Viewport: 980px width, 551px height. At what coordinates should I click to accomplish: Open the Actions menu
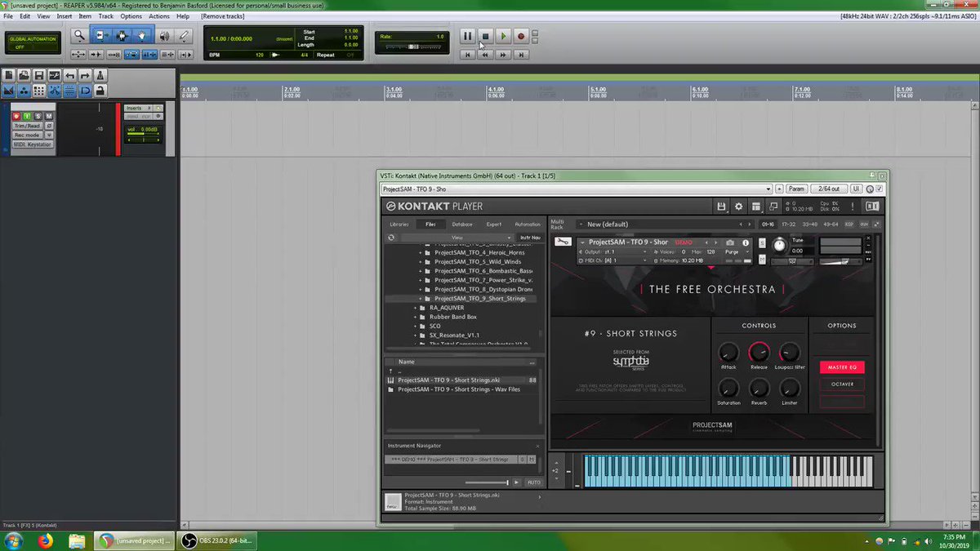[159, 16]
